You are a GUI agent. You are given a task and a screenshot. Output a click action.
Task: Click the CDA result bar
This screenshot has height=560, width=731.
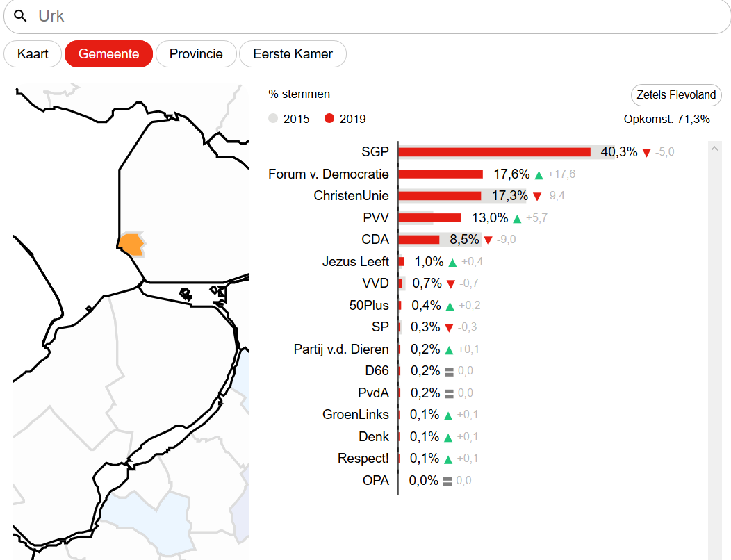(x=419, y=240)
